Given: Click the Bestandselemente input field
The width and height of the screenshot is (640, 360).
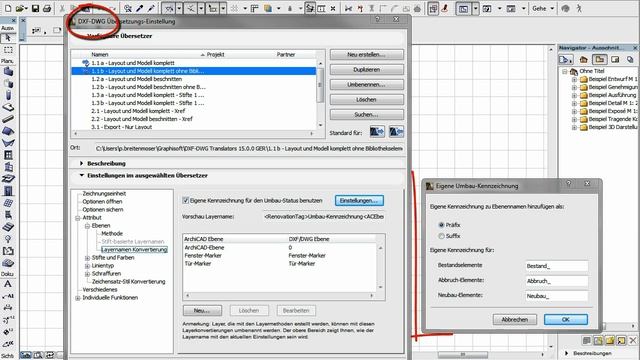Looking at the screenshot, I should (x=557, y=266).
